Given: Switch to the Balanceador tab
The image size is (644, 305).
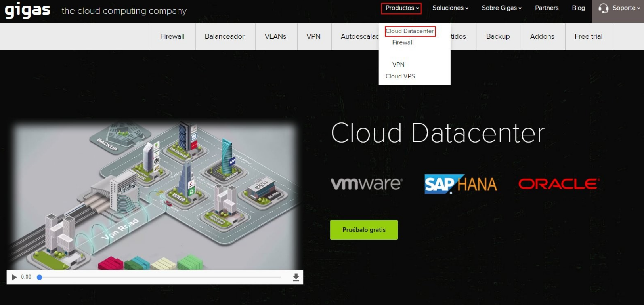Looking at the screenshot, I should pyautogui.click(x=225, y=36).
